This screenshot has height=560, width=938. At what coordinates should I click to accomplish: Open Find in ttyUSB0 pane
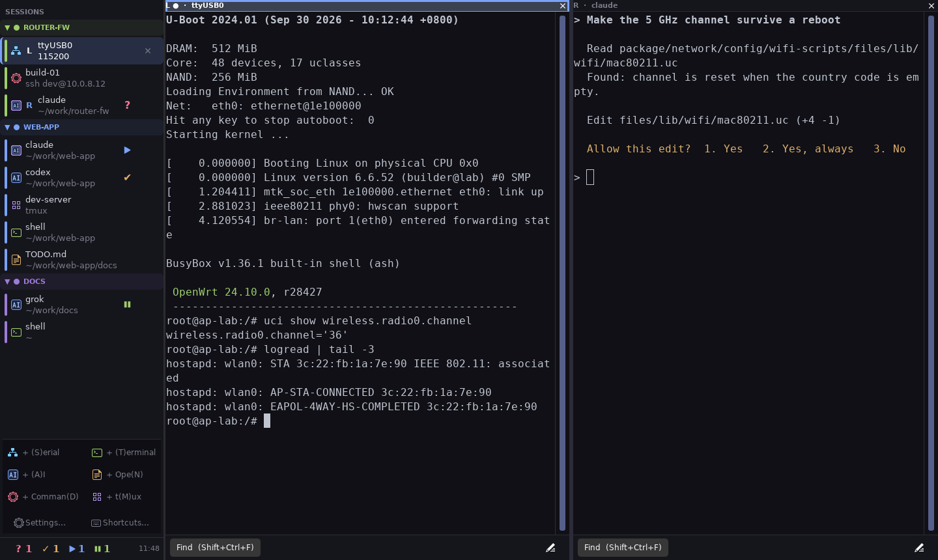pos(215,548)
